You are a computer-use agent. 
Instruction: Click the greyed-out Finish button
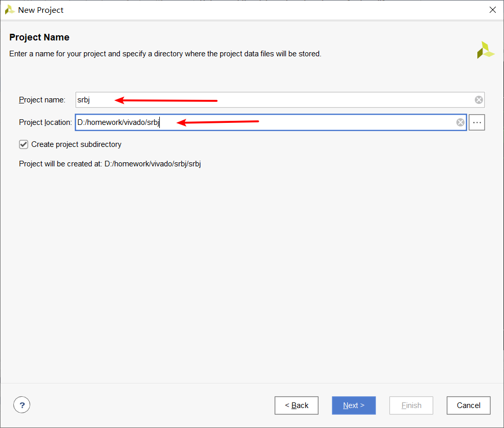[411, 405]
